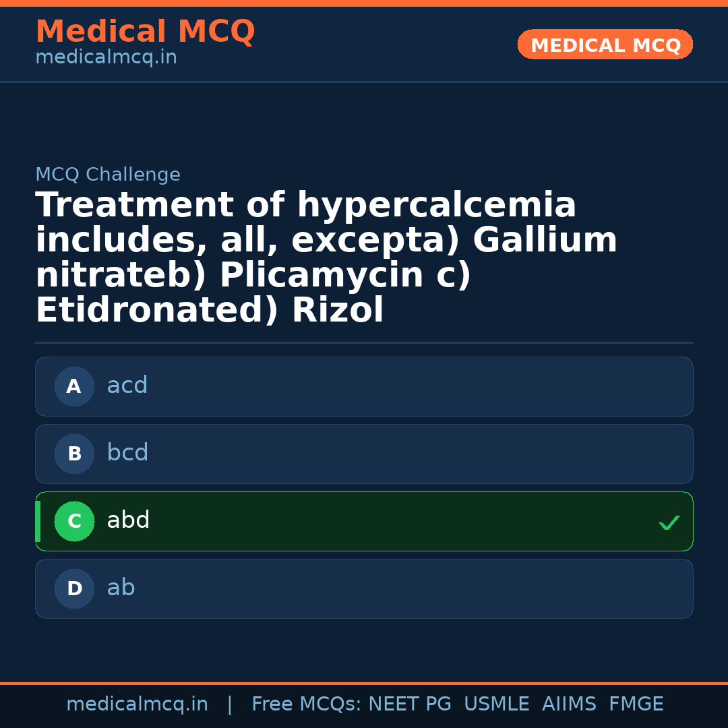Click 'Free MCQs:' text in footer
The image size is (728, 728).
(307, 704)
